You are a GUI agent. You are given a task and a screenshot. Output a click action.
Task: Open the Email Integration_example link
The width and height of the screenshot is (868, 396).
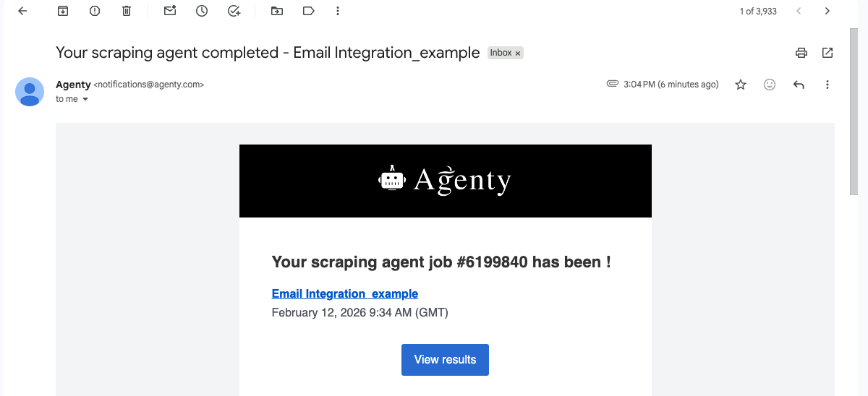344,293
